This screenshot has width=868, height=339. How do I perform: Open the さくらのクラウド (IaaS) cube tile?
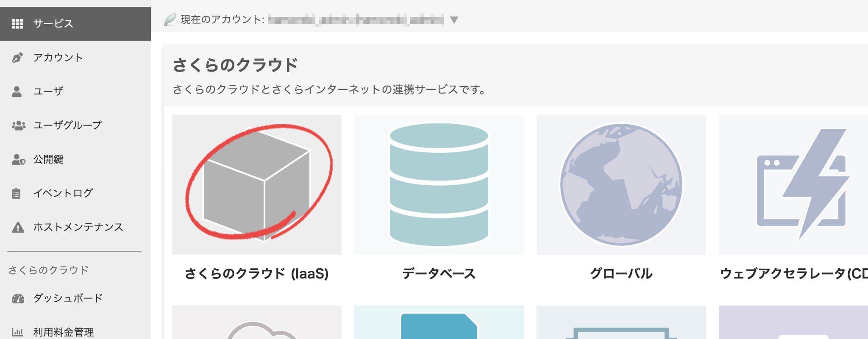tap(257, 185)
